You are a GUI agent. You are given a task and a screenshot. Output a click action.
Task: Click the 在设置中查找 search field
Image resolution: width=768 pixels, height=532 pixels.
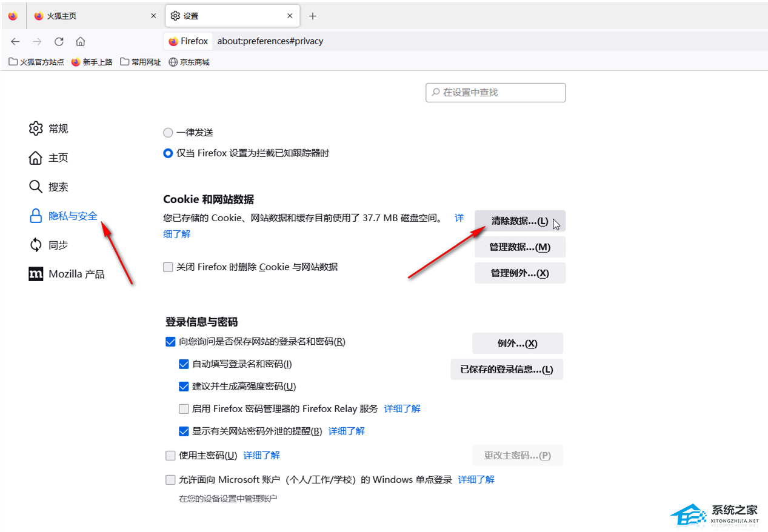(x=496, y=93)
